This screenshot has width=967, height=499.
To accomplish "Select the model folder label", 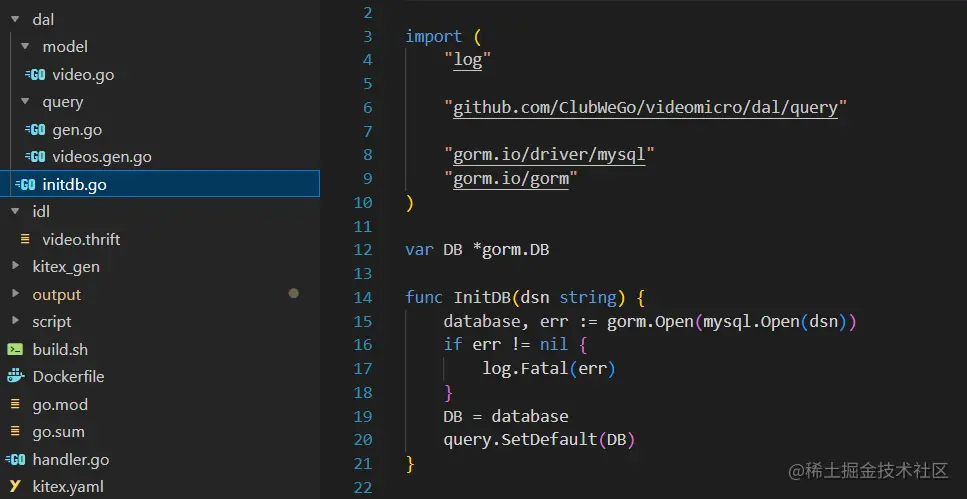I will point(65,47).
